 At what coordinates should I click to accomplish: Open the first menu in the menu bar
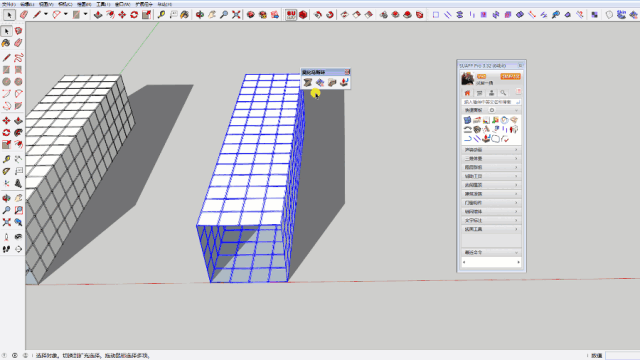9,4
